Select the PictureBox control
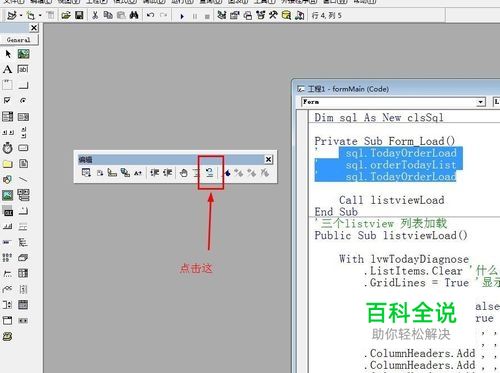This screenshot has width=500, height=373. (x=23, y=54)
